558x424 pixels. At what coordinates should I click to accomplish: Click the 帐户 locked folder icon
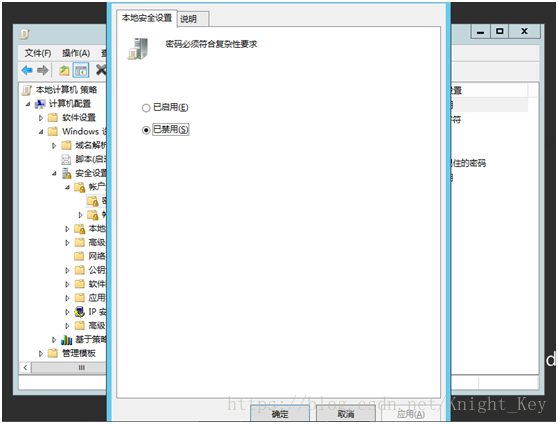coord(80,187)
